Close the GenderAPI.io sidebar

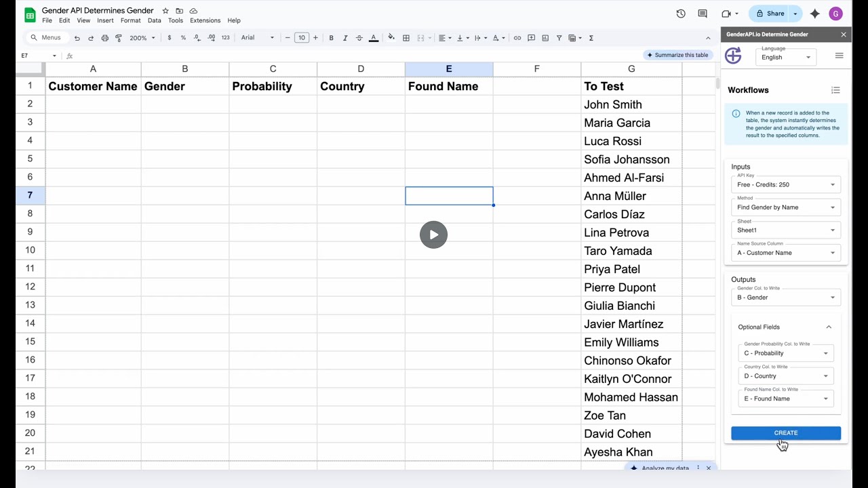click(844, 35)
